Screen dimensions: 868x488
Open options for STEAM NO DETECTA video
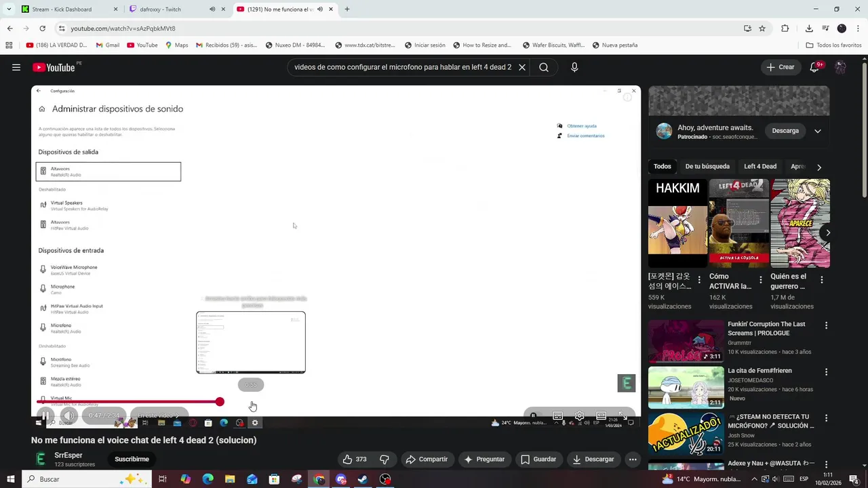click(826, 418)
